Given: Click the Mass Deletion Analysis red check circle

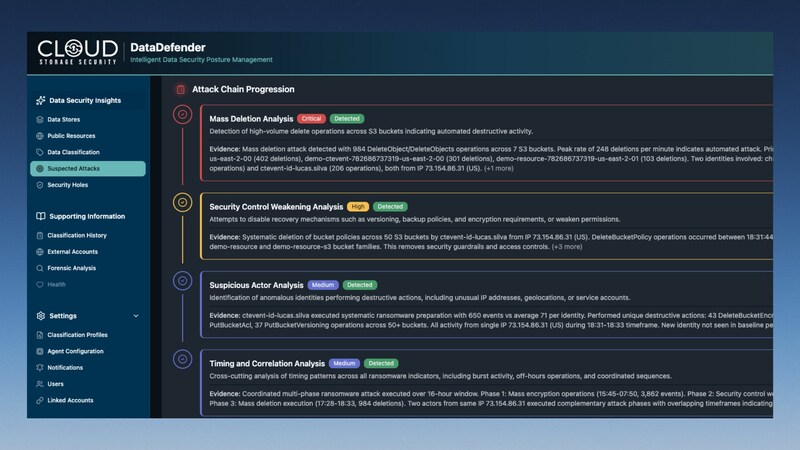Looking at the screenshot, I should point(181,116).
